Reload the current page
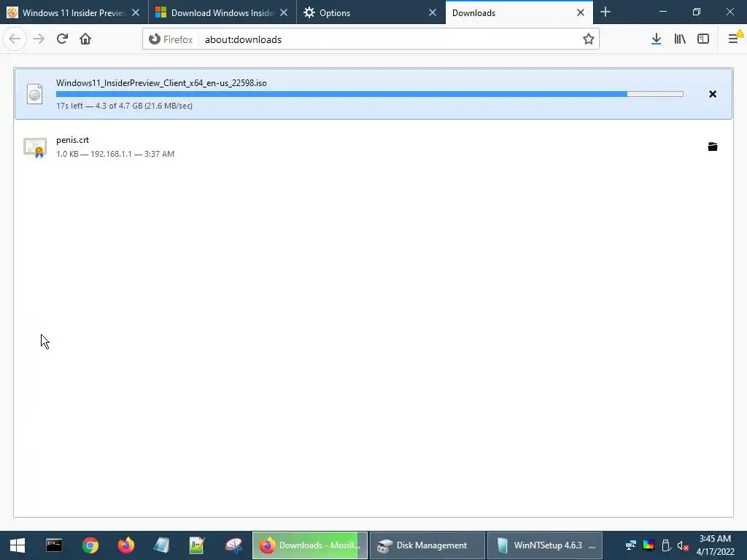Image resolution: width=747 pixels, height=560 pixels. coord(62,39)
